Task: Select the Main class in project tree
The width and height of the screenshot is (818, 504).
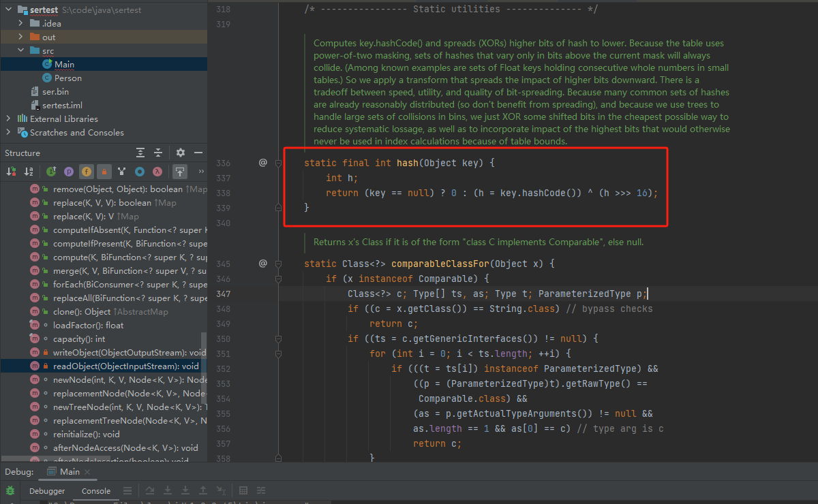Action: click(65, 64)
